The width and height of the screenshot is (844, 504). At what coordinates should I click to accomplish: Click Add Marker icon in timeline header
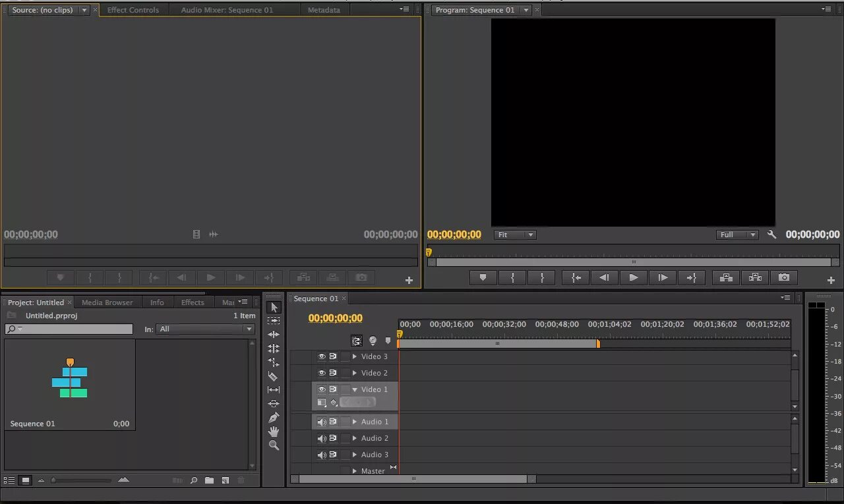tap(388, 341)
